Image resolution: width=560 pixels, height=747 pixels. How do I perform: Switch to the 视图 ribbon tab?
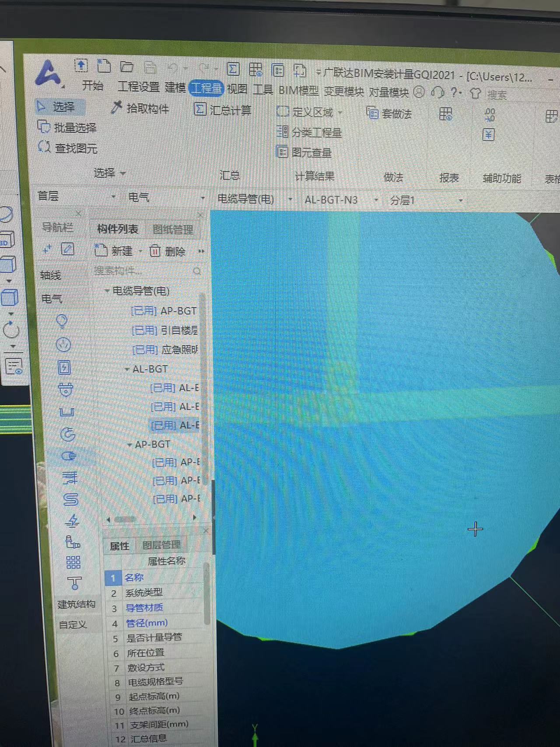[238, 89]
